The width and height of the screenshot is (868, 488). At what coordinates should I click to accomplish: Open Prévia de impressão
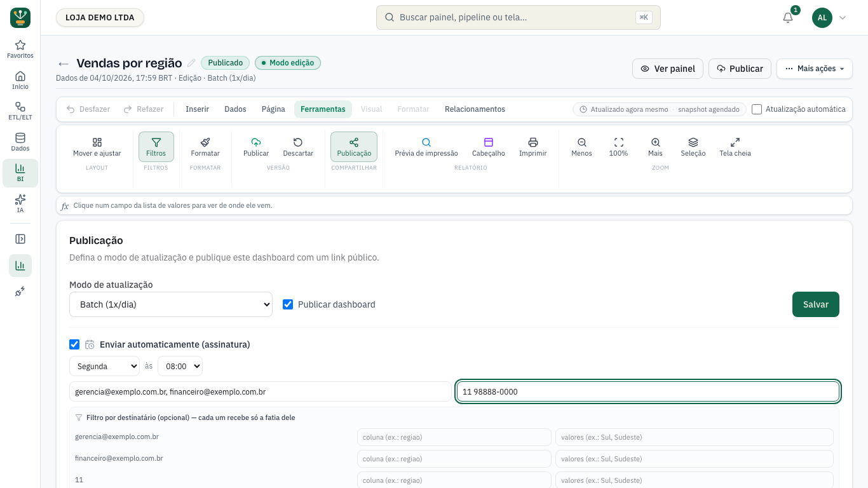426,147
